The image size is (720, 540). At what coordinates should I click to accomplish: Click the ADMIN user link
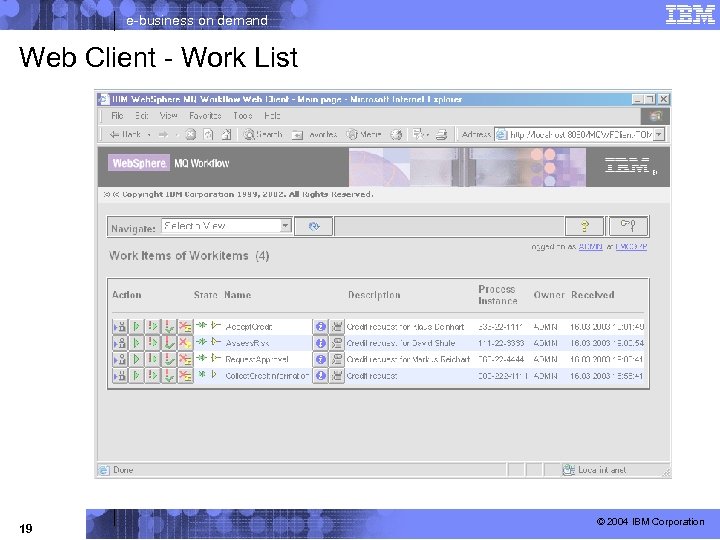click(x=591, y=247)
